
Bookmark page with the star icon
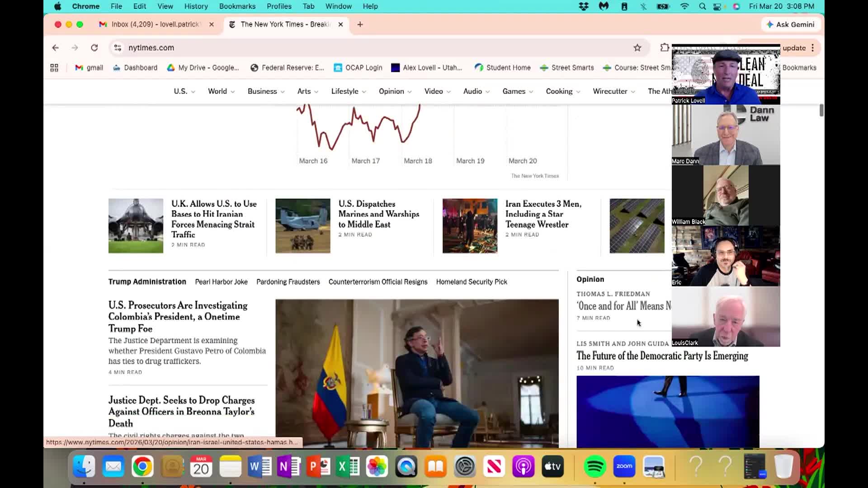coord(637,48)
